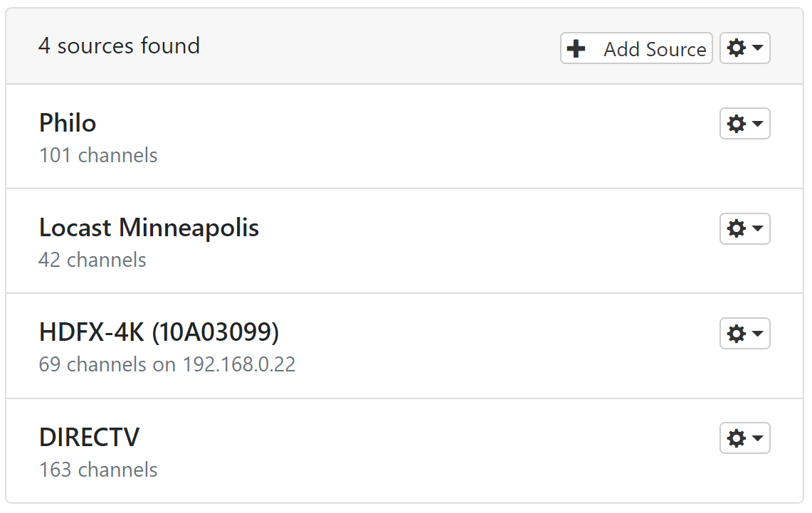Click the 69 channels on 192.168.0.22 text
Viewport: 812px width, 513px height.
point(167,365)
